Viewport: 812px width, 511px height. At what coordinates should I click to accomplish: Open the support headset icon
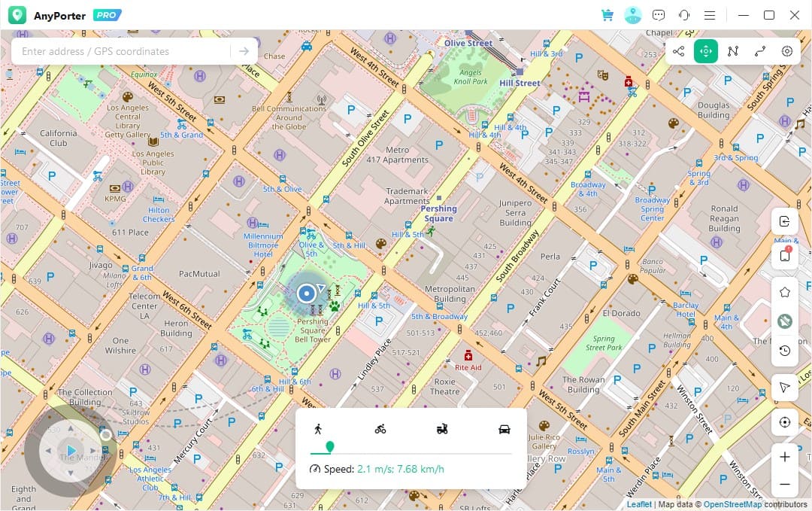(684, 15)
